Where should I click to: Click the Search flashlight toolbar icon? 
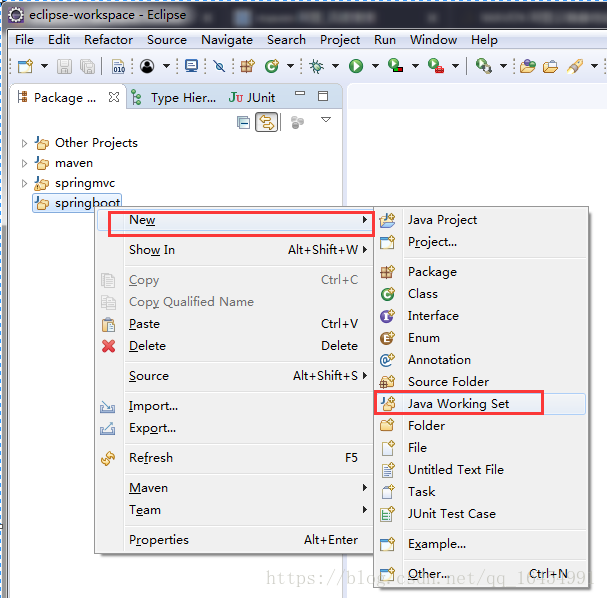tap(575, 66)
